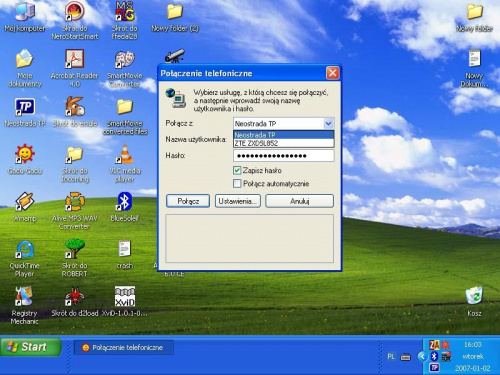The image size is (500, 375).
Task: Click into the Hasło password field
Action: [284, 156]
